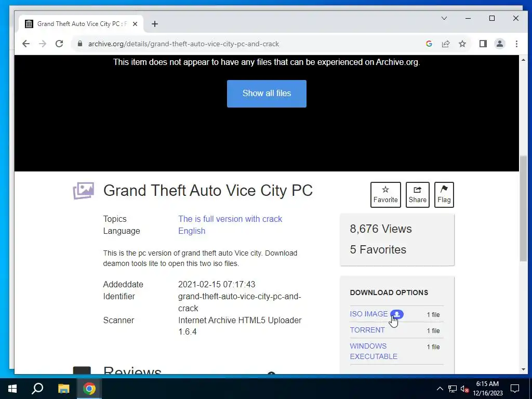
Task: Flag this archive item
Action: tap(444, 195)
